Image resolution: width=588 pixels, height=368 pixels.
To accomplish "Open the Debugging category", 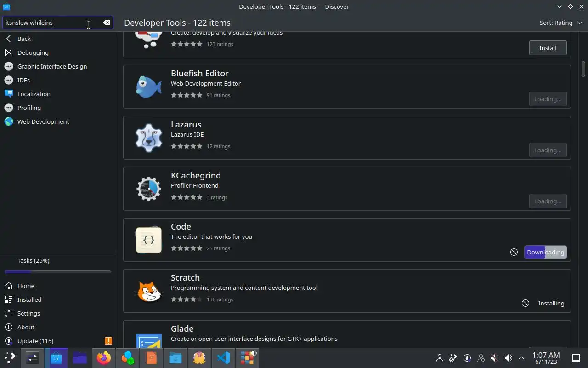I will [x=58, y=52].
